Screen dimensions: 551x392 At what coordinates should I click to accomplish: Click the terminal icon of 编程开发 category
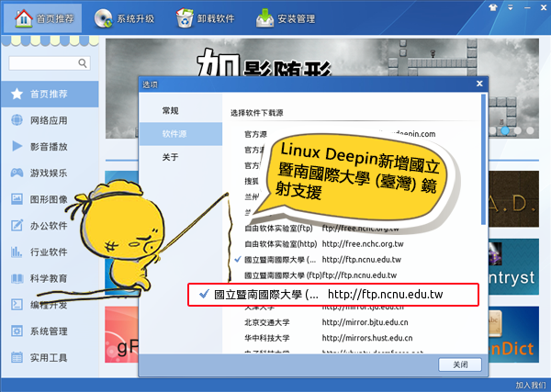(17, 304)
